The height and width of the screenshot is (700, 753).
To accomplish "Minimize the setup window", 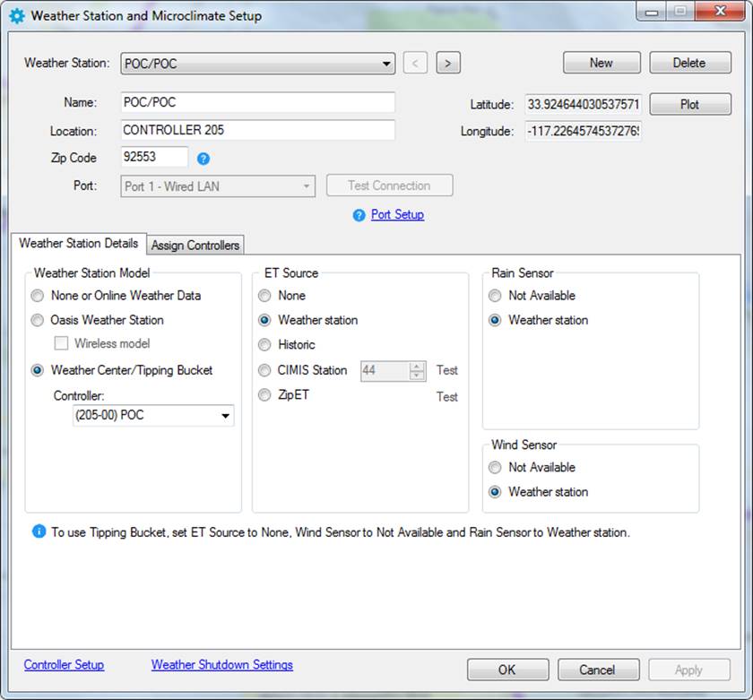I will click(x=651, y=12).
